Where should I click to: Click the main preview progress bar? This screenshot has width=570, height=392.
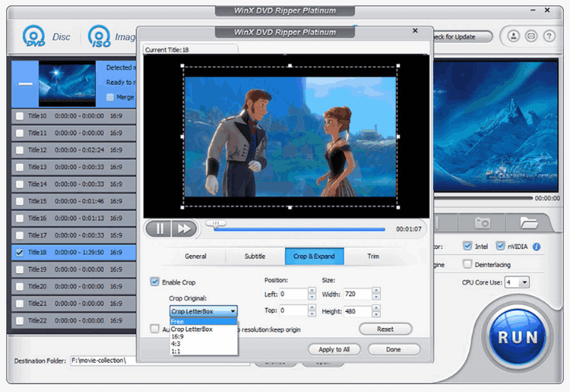483,198
